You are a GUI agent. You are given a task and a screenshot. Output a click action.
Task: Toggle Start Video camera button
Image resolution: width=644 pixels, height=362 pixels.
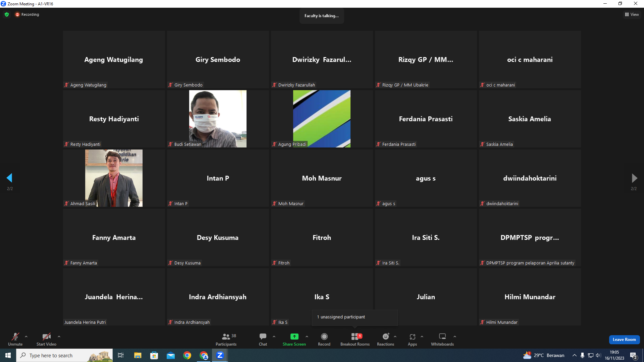[46, 339]
